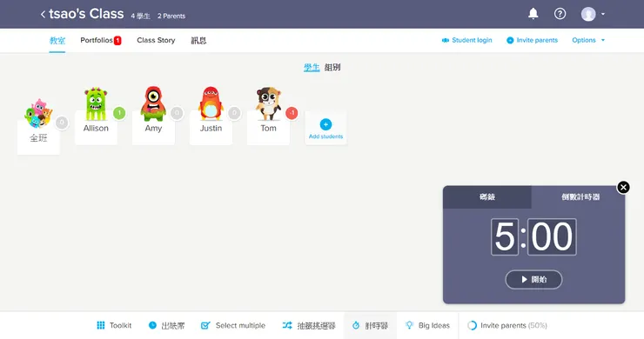This screenshot has height=339, width=644.
Task: Click the name Allison on her card
Action: click(x=96, y=128)
